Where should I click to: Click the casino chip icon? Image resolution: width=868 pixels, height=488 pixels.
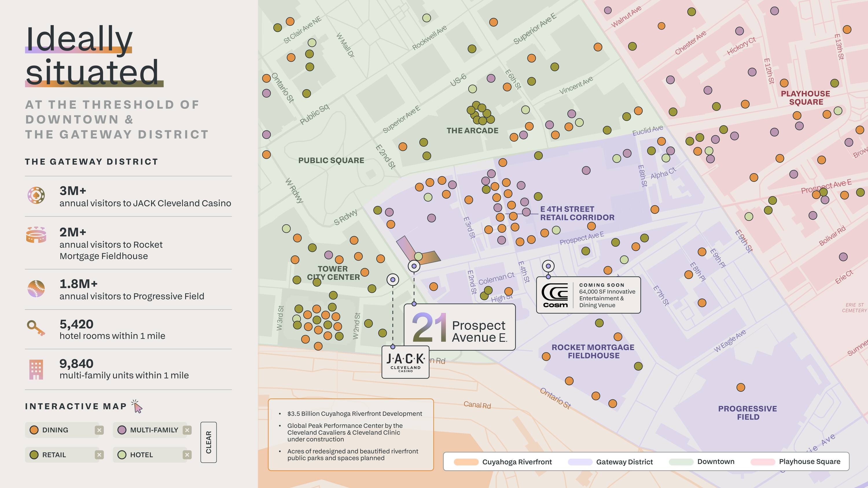(36, 195)
